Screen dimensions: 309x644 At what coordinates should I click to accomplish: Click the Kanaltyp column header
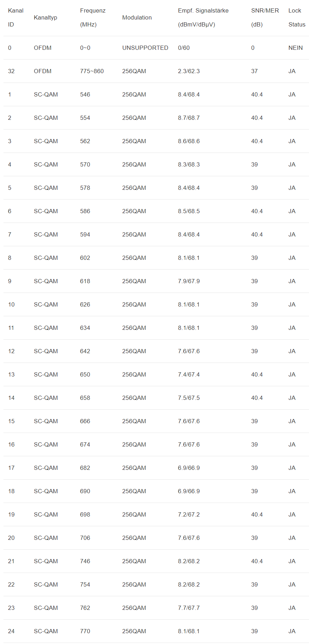coord(45,17)
